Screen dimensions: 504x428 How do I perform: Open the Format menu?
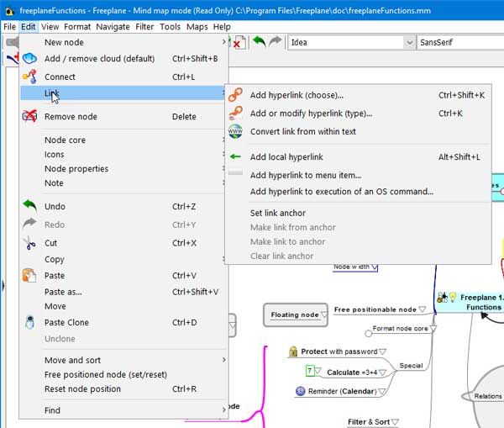(x=77, y=27)
